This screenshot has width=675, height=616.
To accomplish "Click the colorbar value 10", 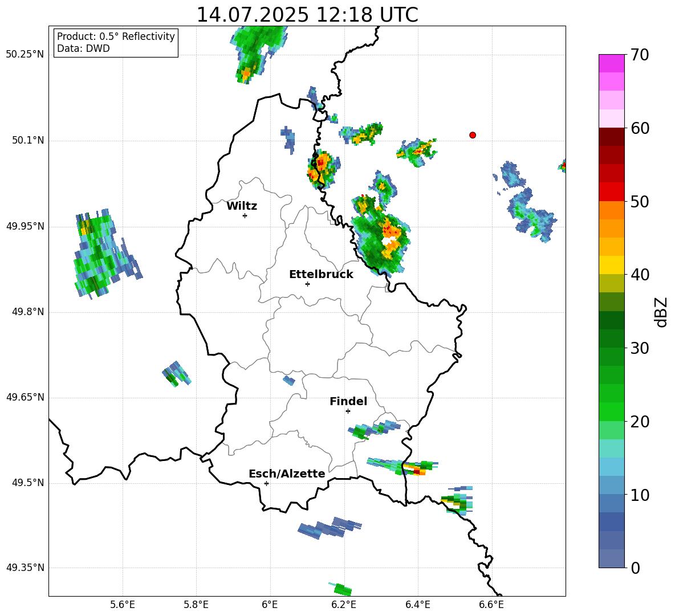I will (640, 495).
